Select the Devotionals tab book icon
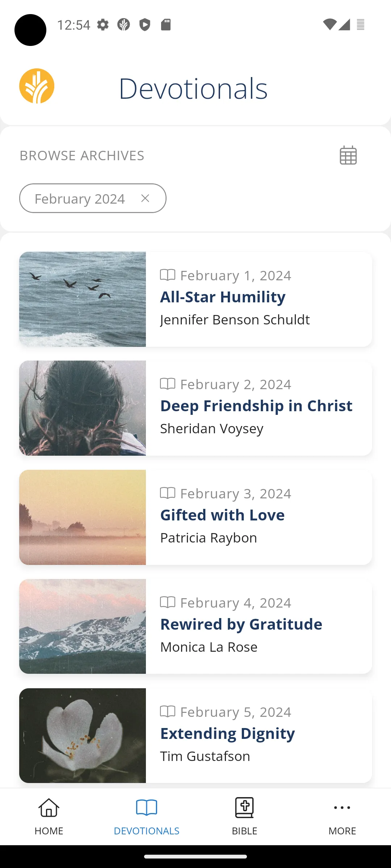 click(x=147, y=808)
